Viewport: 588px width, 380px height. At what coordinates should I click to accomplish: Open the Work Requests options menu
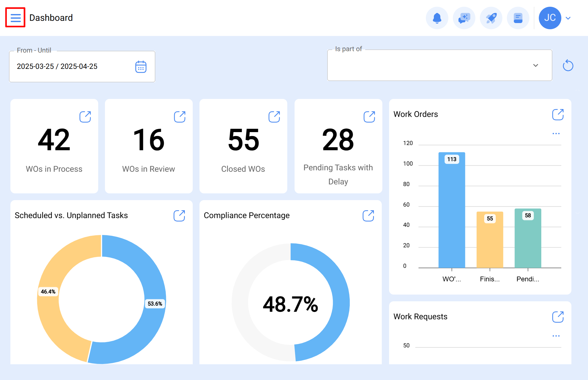[x=556, y=336]
